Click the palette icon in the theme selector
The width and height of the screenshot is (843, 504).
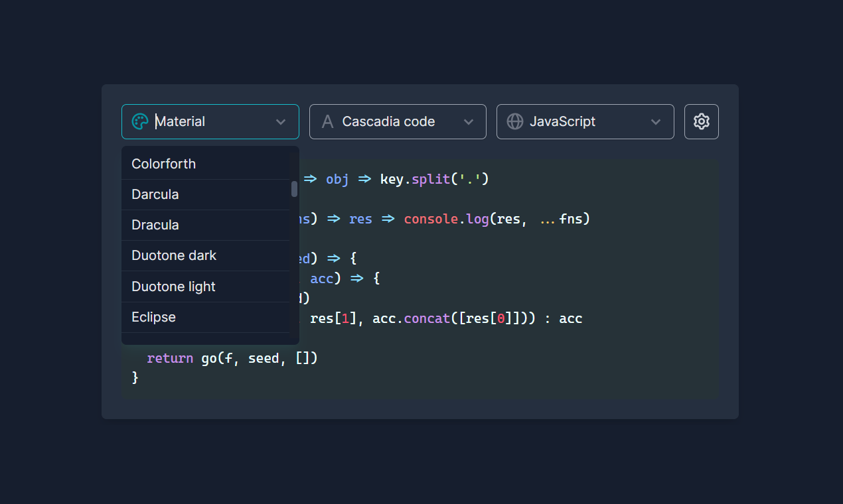point(140,121)
